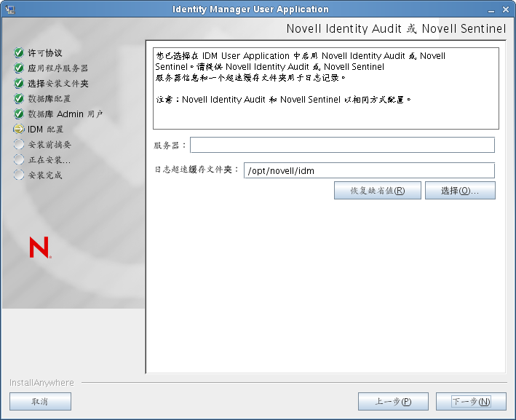Click the 数据库 Admin 用户 step label

click(66, 114)
